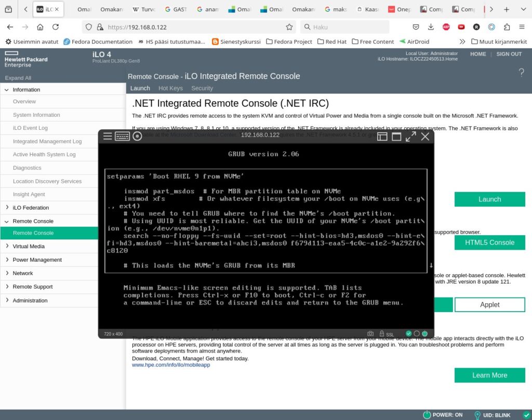The image size is (532, 420).
Task: Open virtual media disc icon in console
Action: (x=137, y=136)
